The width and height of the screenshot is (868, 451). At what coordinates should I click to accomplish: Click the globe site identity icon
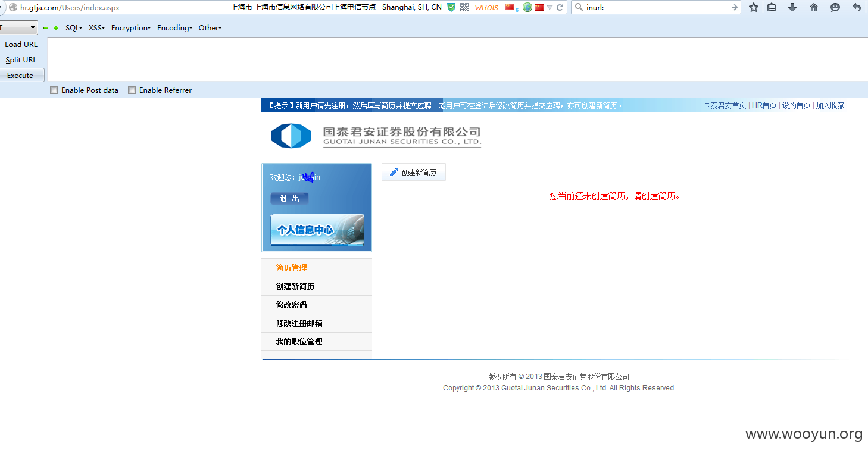point(13,8)
